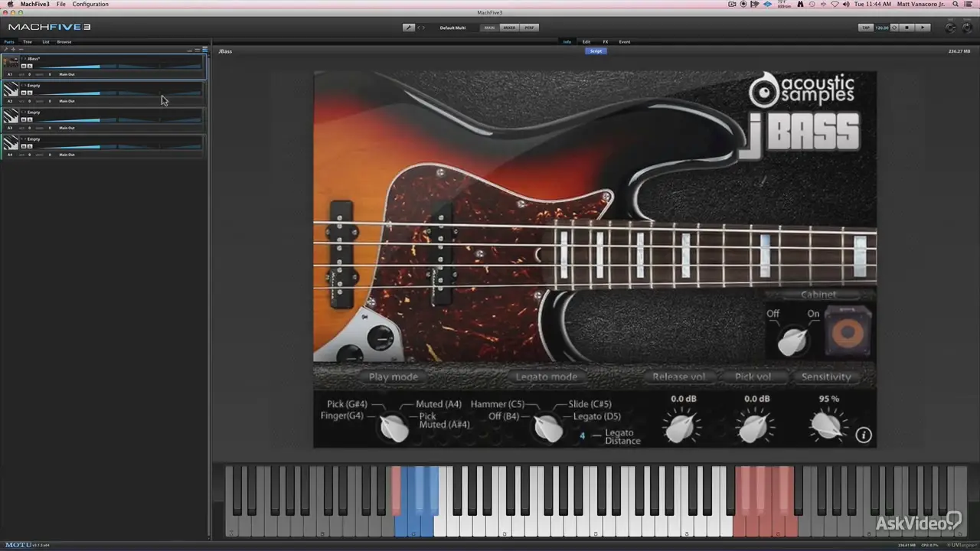Toggle the Cabinet Off/On switch knob
The width and height of the screenshot is (980, 551).
(x=792, y=341)
